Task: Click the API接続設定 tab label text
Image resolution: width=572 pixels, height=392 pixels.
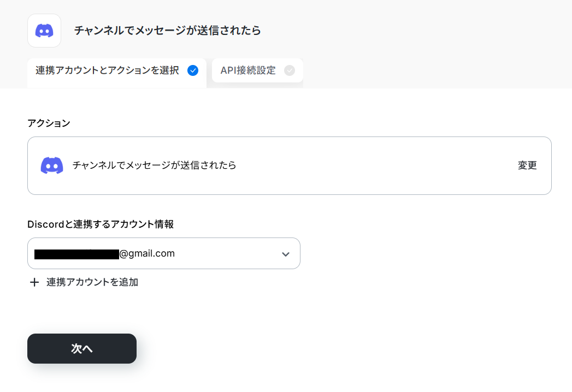Action: pos(248,70)
